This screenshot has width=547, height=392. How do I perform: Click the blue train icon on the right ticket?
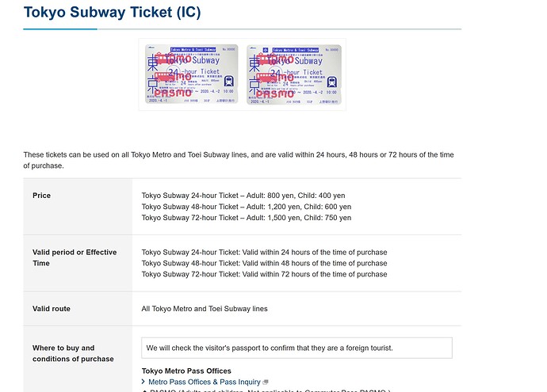[x=331, y=80]
